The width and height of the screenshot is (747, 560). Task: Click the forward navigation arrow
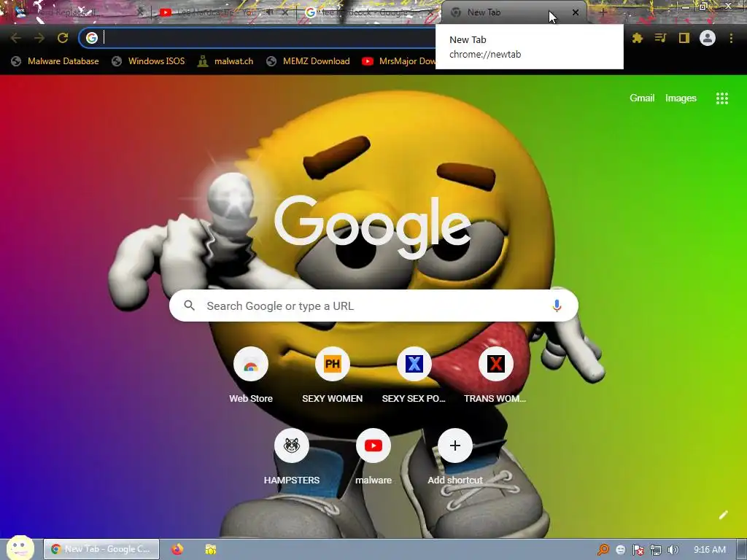click(39, 38)
